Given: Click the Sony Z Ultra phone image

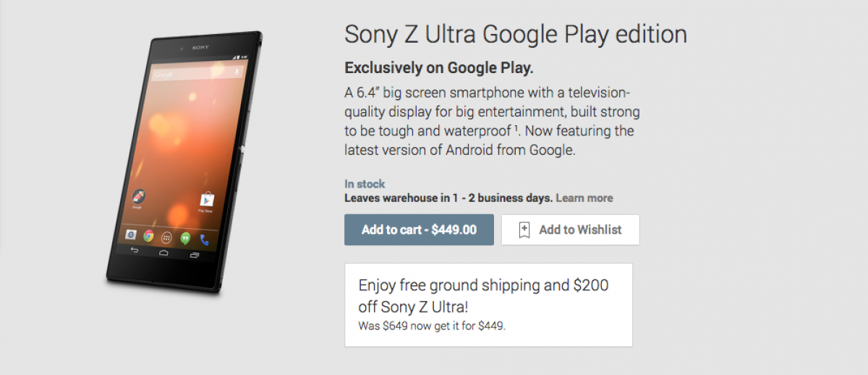Looking at the screenshot, I should click(184, 159).
